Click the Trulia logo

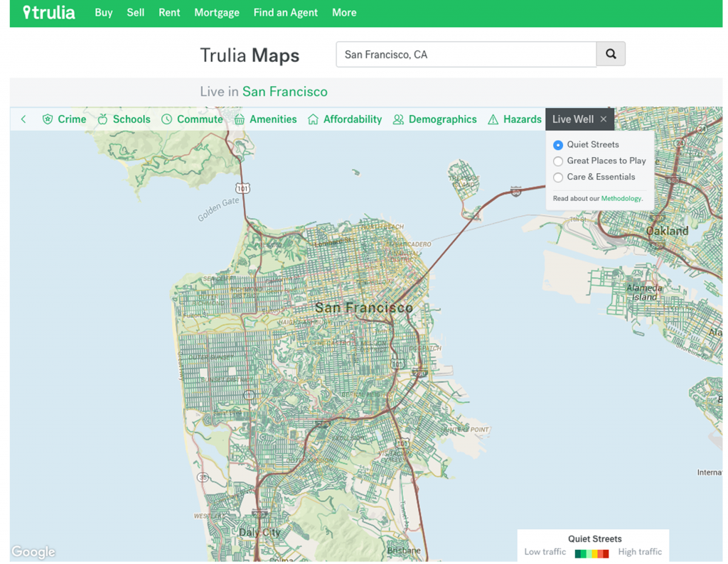coord(49,13)
